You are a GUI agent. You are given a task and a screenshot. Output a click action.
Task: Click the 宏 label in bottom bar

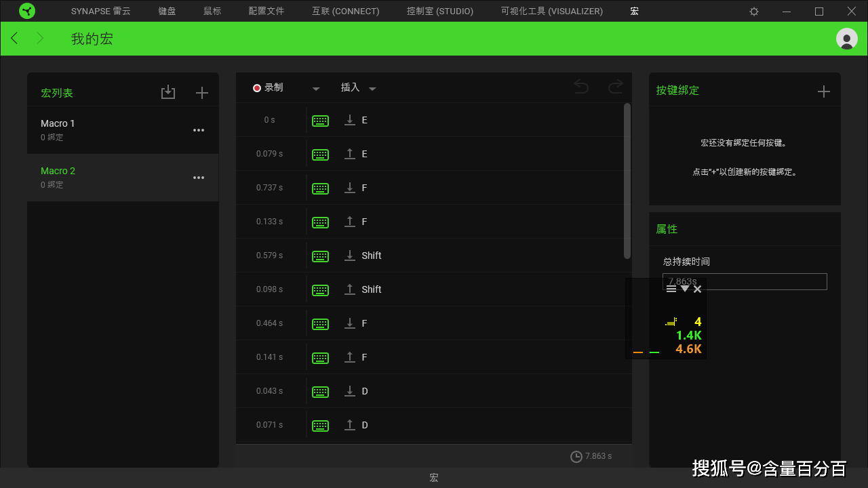click(434, 478)
